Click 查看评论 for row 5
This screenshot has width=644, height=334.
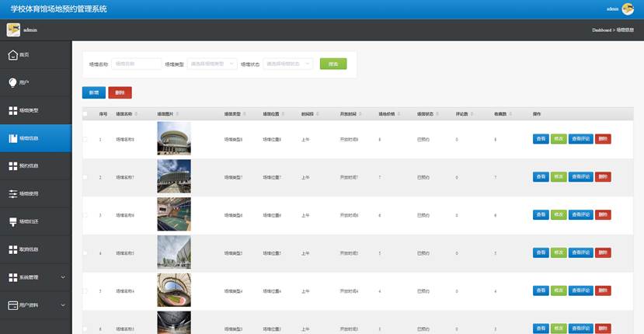pyautogui.click(x=581, y=291)
